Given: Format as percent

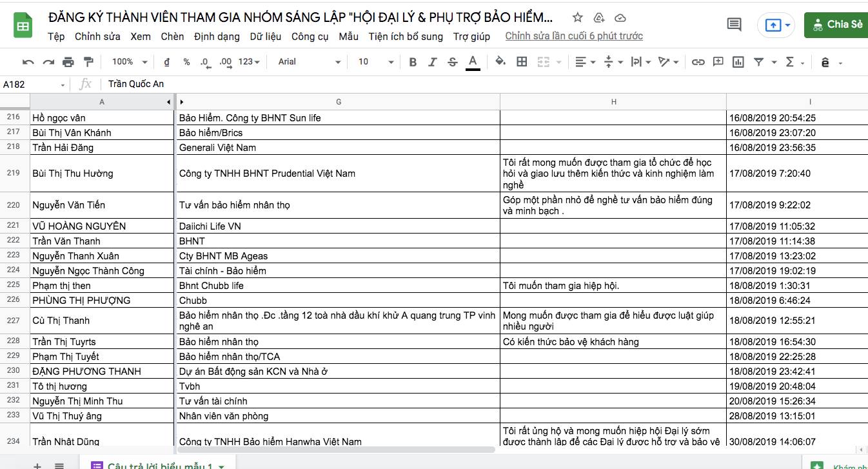Looking at the screenshot, I should [186, 62].
